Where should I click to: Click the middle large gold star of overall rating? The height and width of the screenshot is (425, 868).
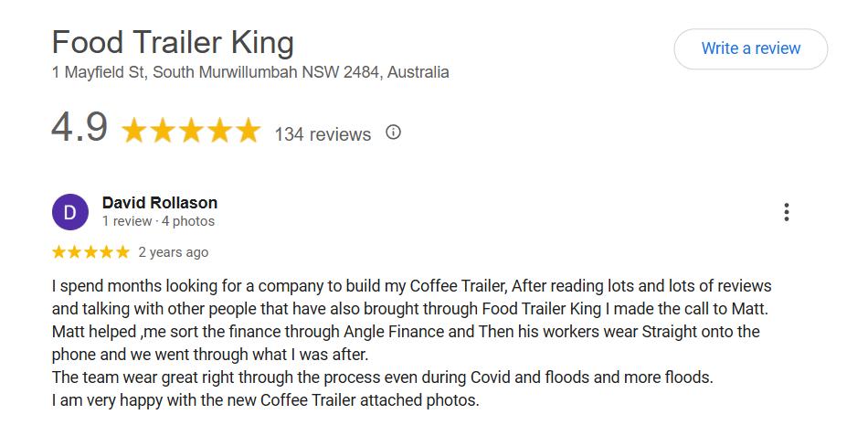click(x=191, y=131)
